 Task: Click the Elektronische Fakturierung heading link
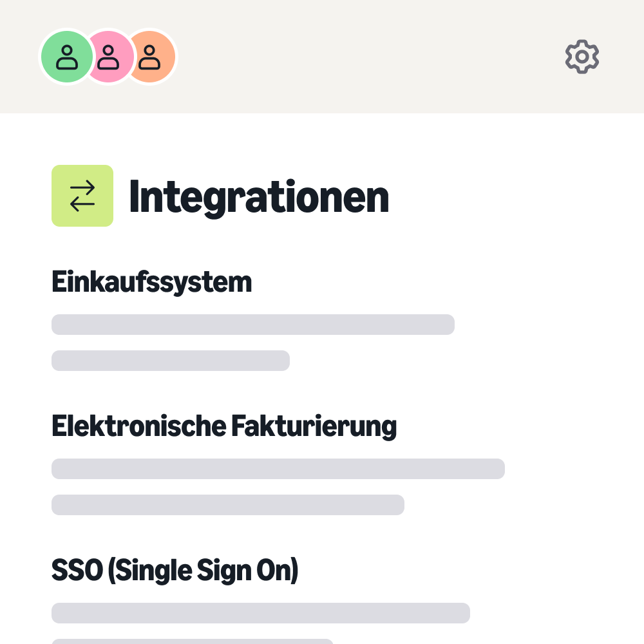point(224,425)
